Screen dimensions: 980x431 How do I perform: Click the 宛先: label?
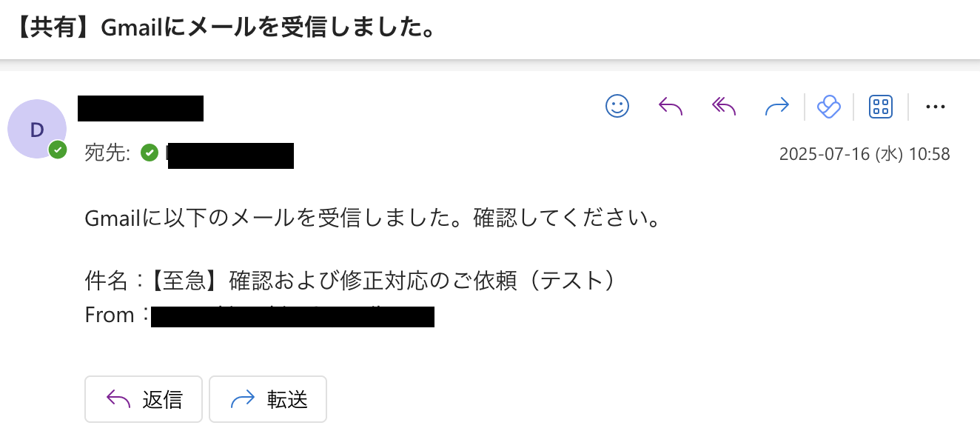click(x=107, y=153)
